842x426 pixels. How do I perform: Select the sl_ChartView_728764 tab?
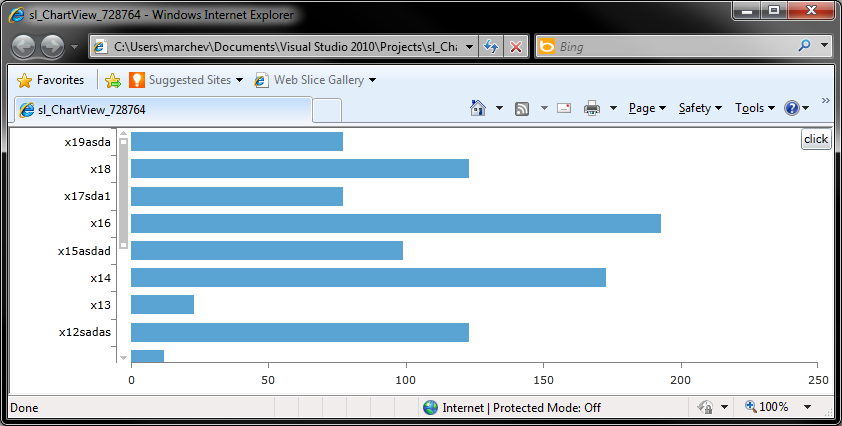(163, 110)
